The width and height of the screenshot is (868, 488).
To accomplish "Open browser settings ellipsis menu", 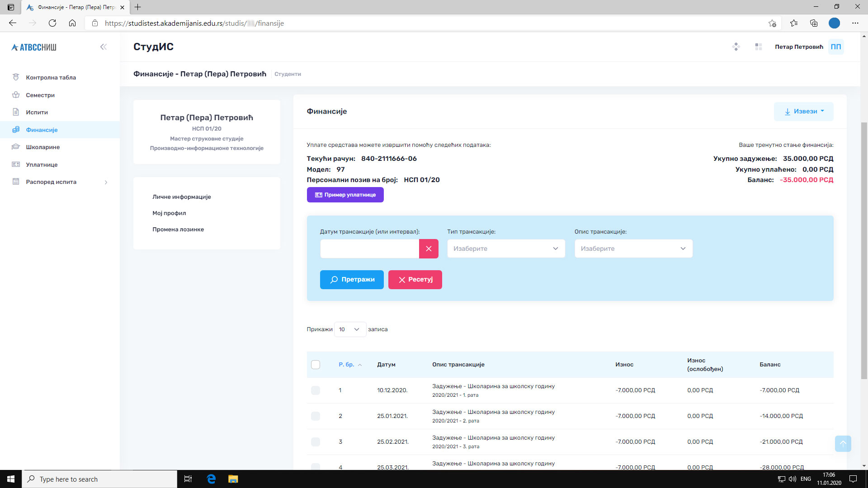I will click(x=855, y=23).
